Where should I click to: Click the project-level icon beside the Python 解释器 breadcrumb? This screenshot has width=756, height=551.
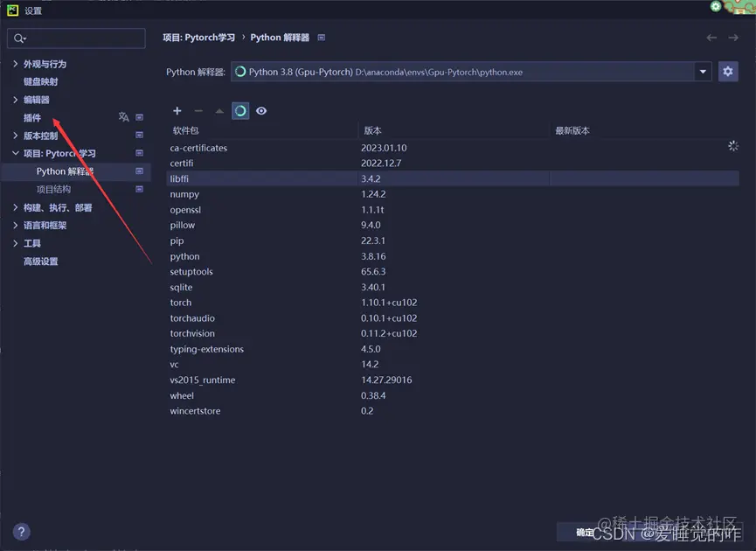(322, 38)
